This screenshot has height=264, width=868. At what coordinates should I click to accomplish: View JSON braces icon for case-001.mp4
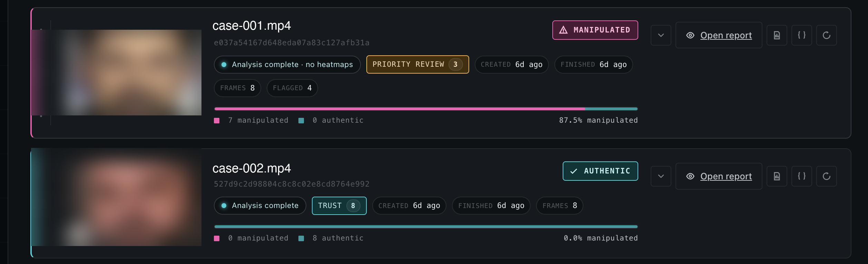pos(802,35)
